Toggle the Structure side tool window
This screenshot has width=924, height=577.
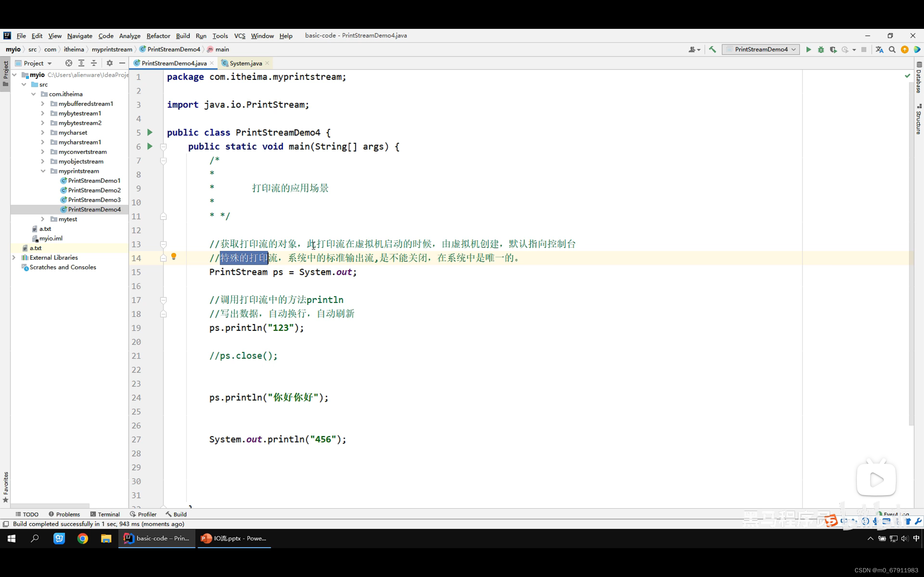coord(919,119)
